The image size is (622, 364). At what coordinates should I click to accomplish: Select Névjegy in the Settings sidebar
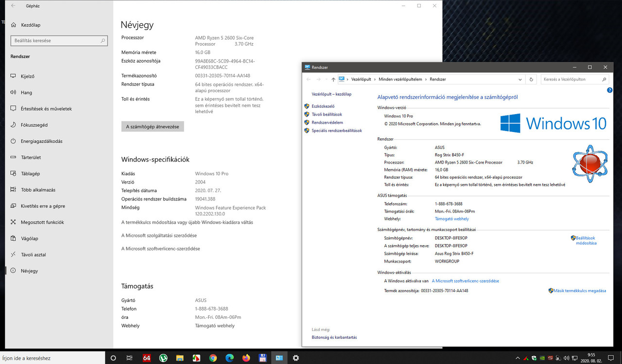point(29,271)
